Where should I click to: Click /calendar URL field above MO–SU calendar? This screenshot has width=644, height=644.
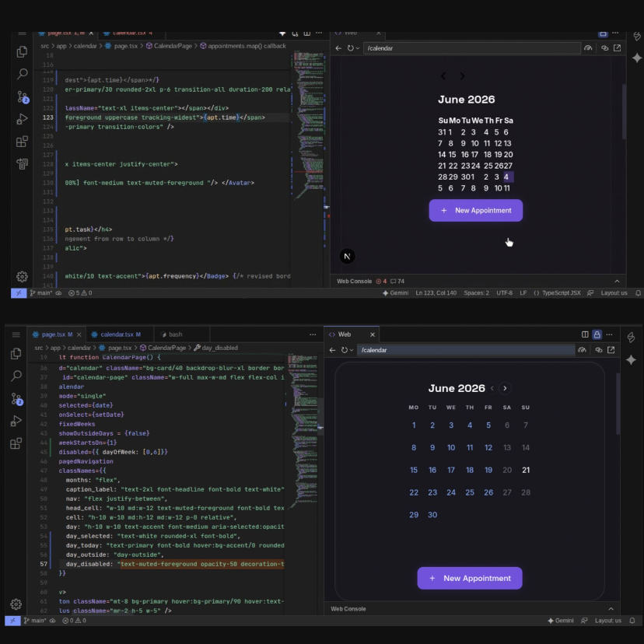[x=466, y=350]
